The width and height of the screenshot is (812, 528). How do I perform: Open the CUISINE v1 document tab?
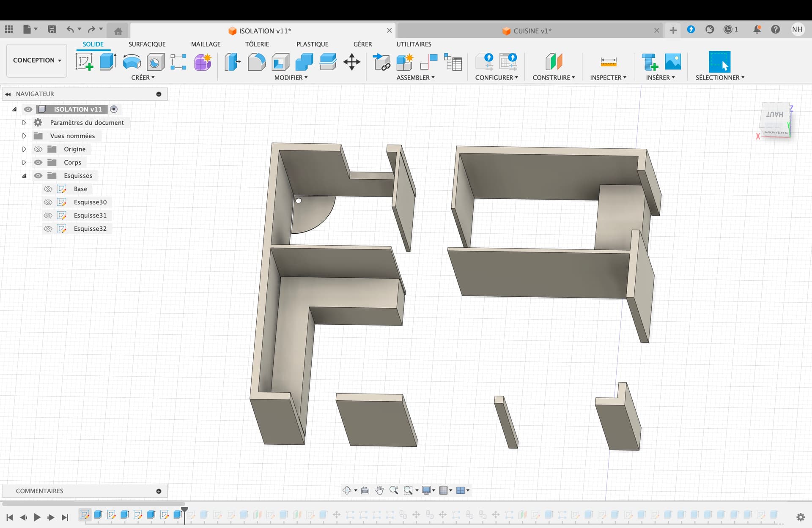(532, 31)
